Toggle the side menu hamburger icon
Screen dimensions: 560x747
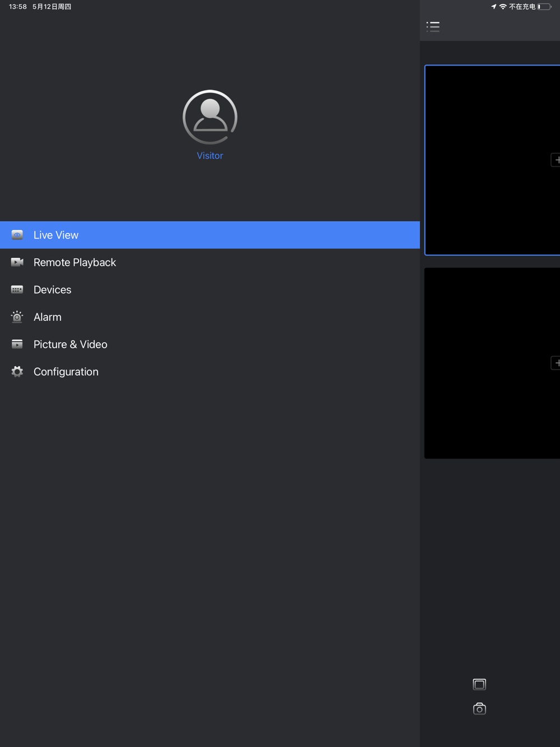(x=433, y=26)
